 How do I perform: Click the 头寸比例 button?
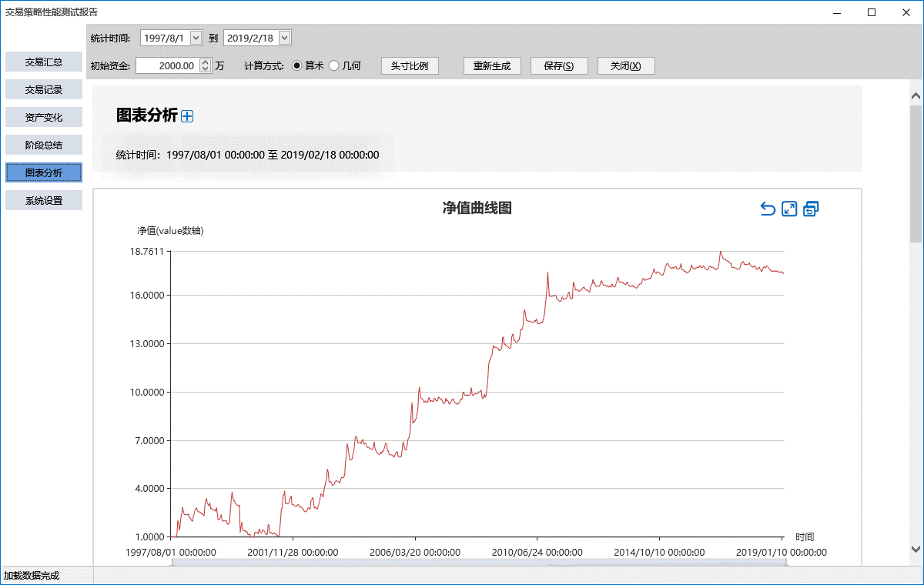click(410, 66)
